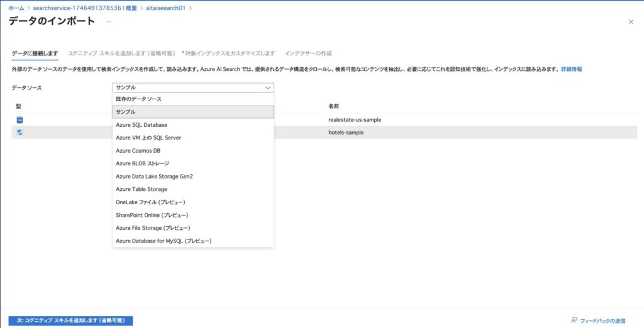Screen dimensions: 644x328
Task: Select the サンプル dropdown option
Action: pyautogui.click(x=193, y=112)
